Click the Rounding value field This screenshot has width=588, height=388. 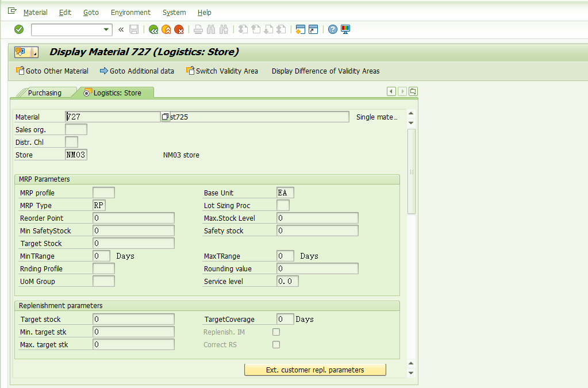click(x=317, y=268)
